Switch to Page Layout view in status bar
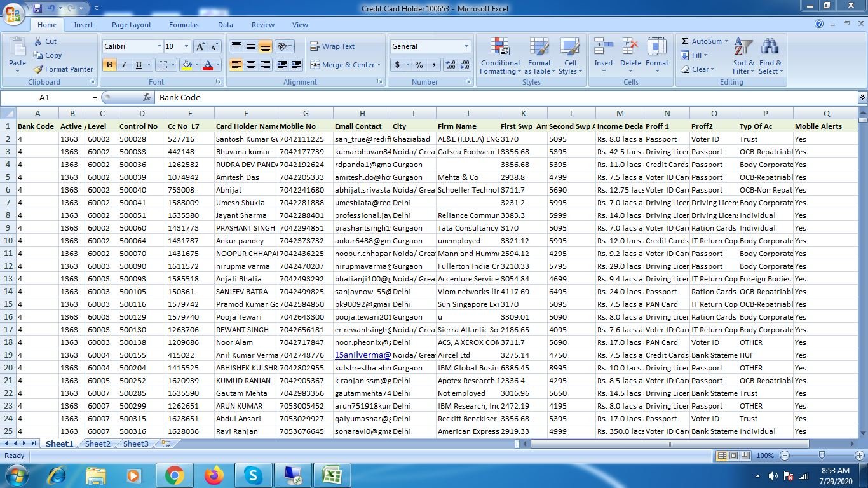868x488 pixels. pos(733,456)
